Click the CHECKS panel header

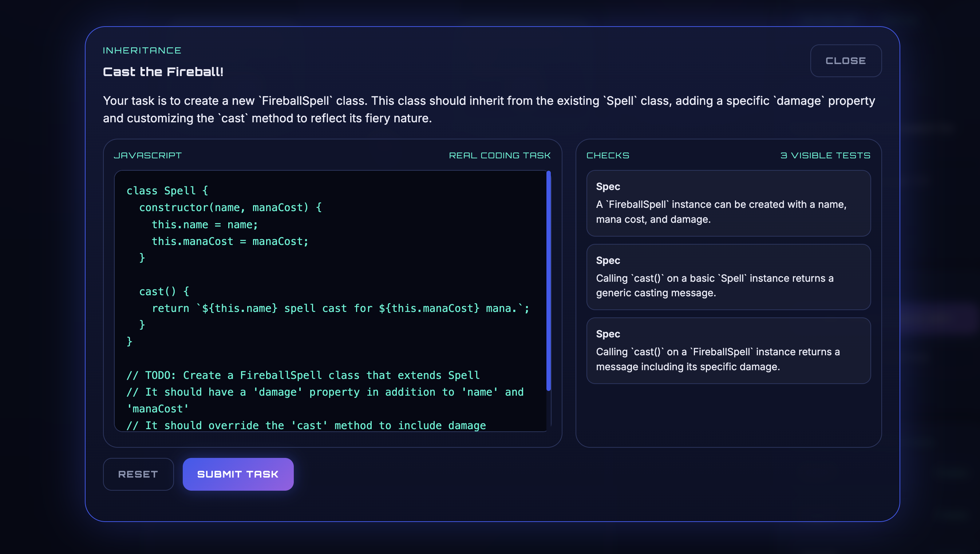coord(608,155)
